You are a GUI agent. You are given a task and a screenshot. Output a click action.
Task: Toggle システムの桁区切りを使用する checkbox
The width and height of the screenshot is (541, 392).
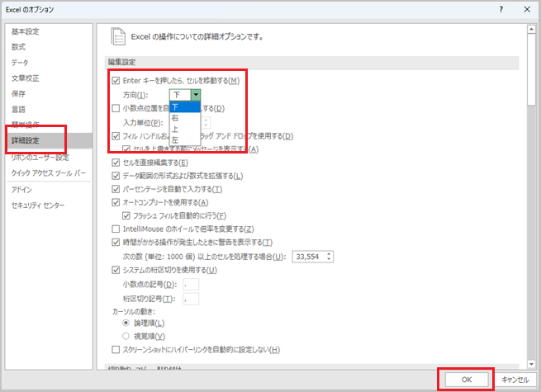(x=116, y=270)
